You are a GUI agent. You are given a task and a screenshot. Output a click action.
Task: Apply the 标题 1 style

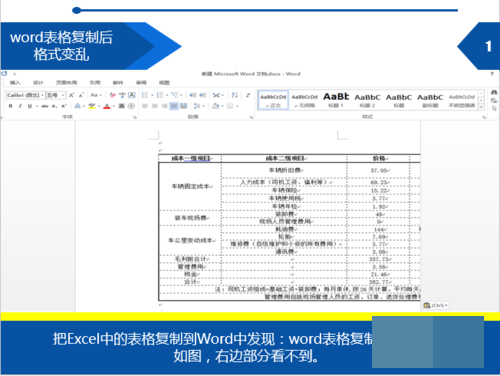click(336, 100)
